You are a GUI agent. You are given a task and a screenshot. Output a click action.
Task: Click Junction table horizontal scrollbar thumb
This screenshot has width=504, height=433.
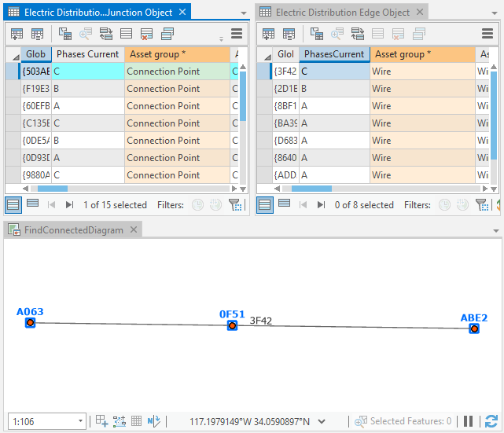(x=53, y=189)
